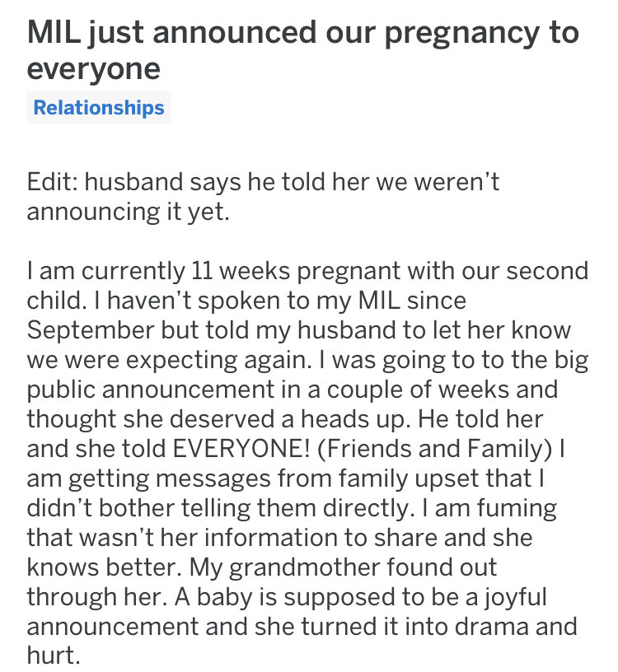The image size is (618, 672).
Task: Click the 'drama and' text near the end
Action: (516, 627)
